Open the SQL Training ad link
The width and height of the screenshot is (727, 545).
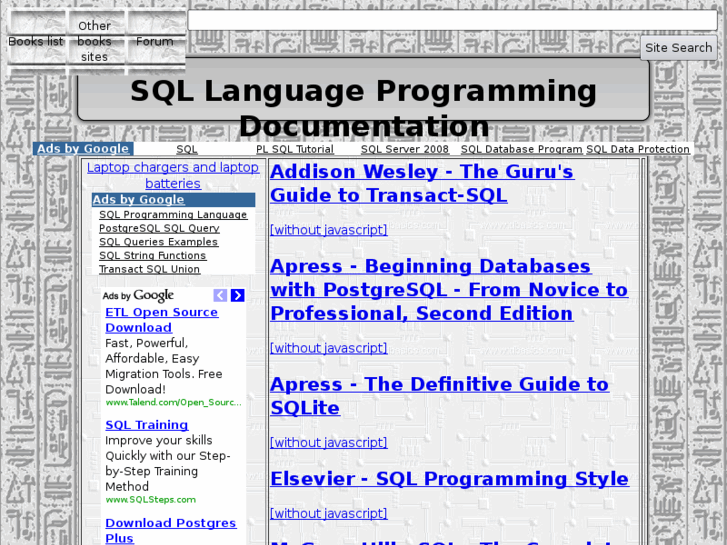147,424
